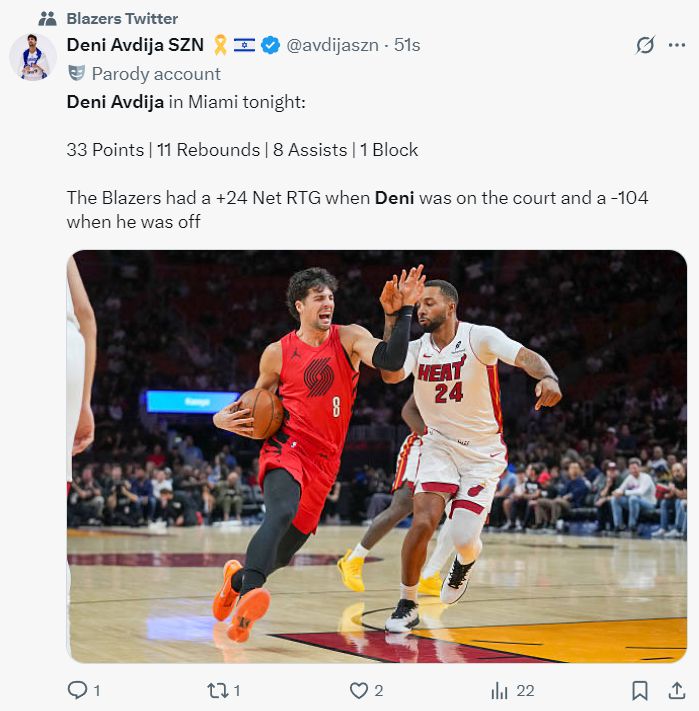Open the Blazers Twitter community label
Image resolution: width=699 pixels, height=711 pixels.
point(122,19)
